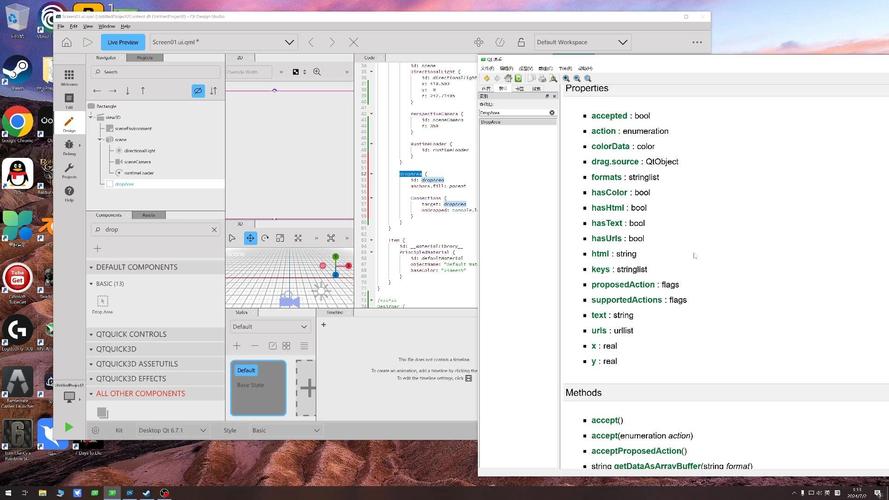Viewport: 889px width, 500px height.
Task: Expand the QTQUICK3D section
Action: point(155,349)
